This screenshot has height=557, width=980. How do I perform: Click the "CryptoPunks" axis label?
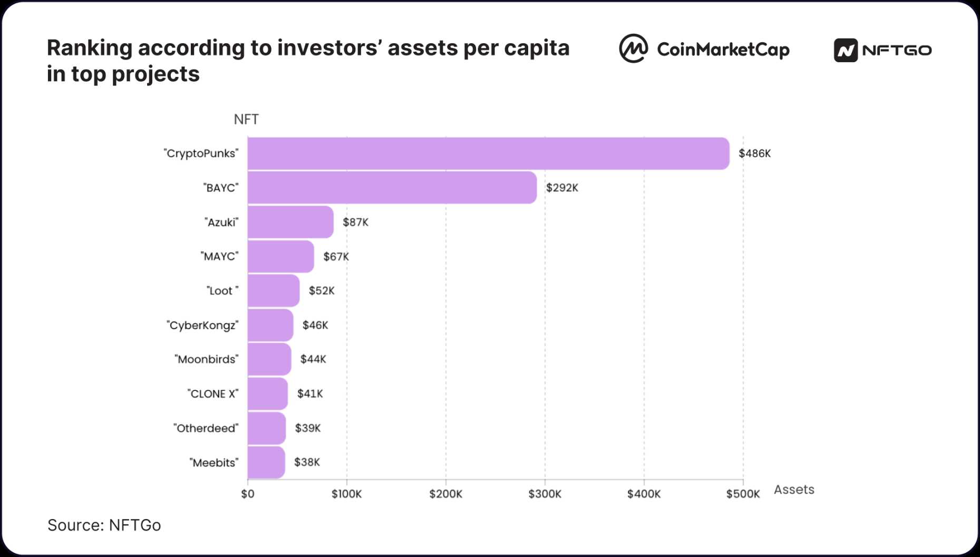(201, 153)
